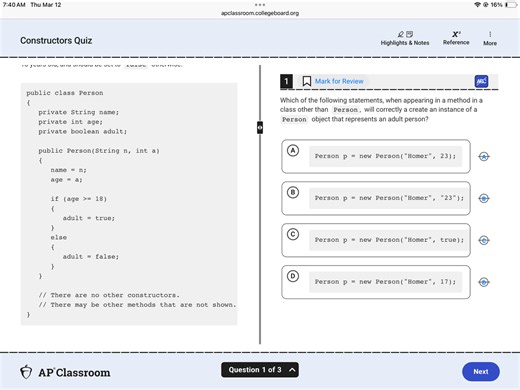520x390 pixels.
Task: Click the 'adult = false;' line
Action: pyautogui.click(x=91, y=257)
